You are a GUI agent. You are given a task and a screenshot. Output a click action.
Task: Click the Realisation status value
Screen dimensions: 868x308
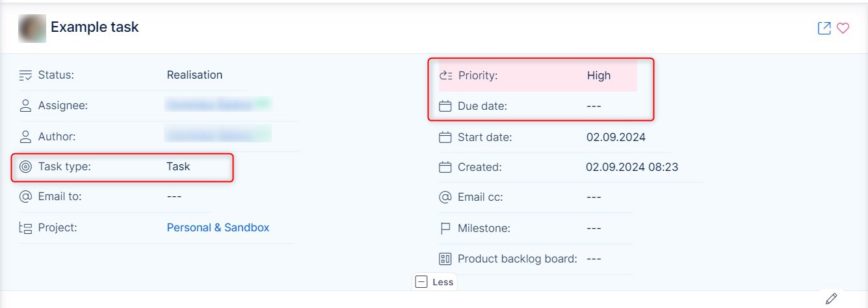point(194,75)
